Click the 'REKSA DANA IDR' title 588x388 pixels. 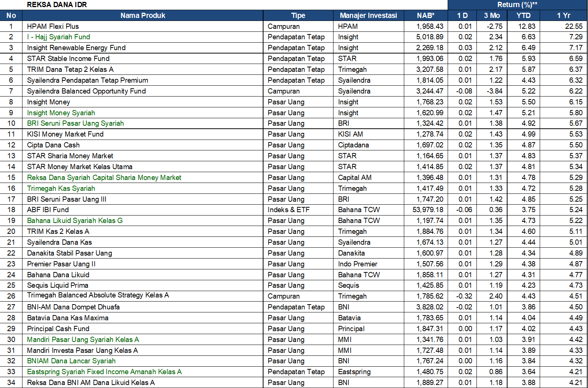click(x=57, y=4)
